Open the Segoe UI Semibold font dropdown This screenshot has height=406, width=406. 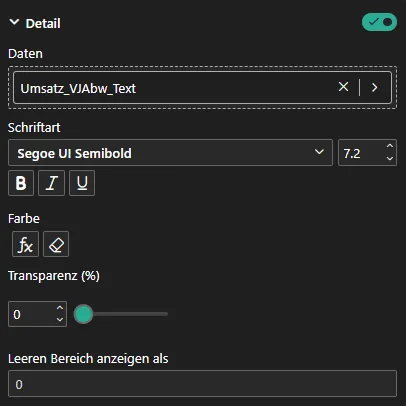[170, 153]
